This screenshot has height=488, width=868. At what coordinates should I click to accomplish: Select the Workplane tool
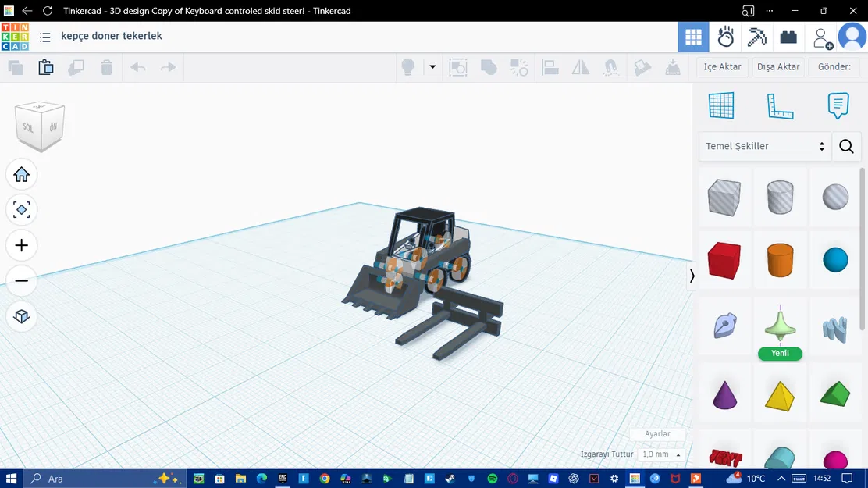coord(721,105)
